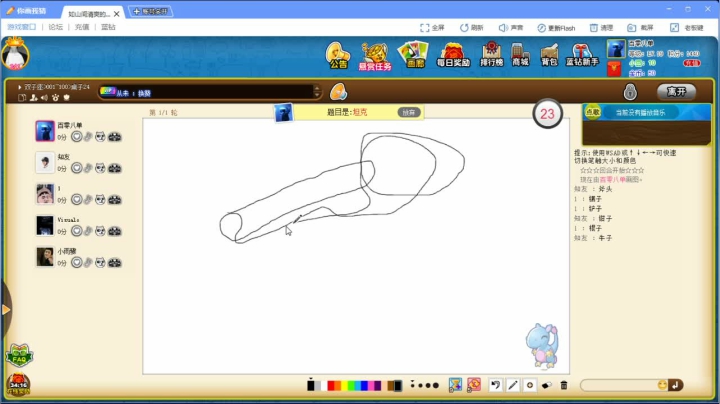Click the 离开 leave button

click(676, 91)
